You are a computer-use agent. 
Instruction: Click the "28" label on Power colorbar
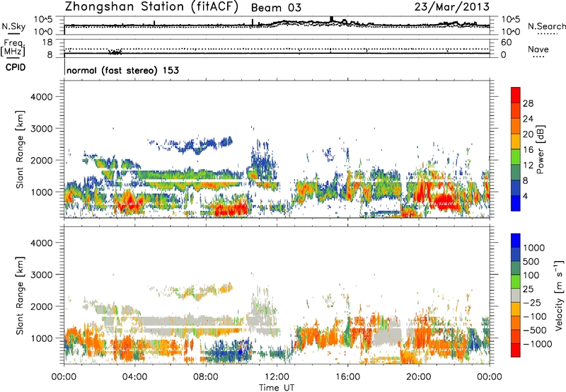point(528,103)
